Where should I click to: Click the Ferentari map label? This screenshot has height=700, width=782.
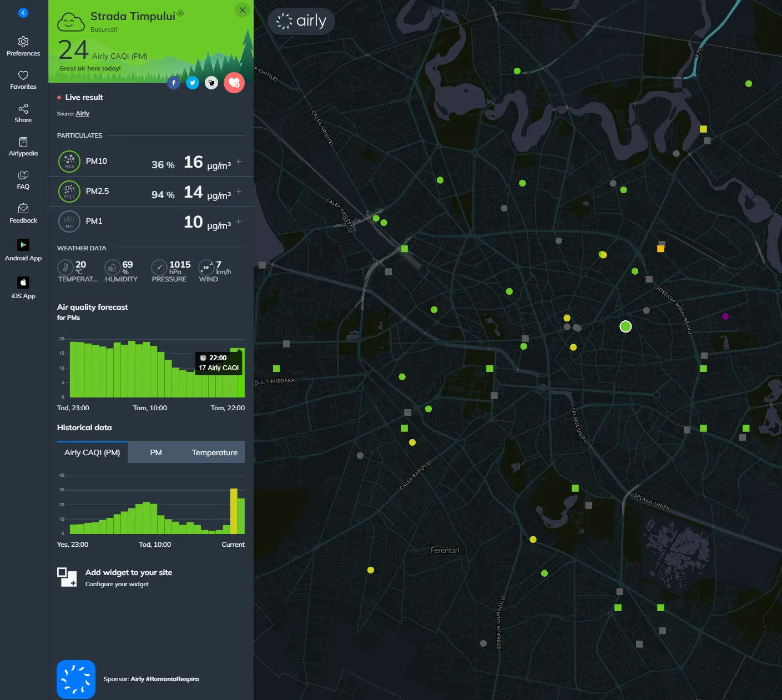(x=445, y=551)
